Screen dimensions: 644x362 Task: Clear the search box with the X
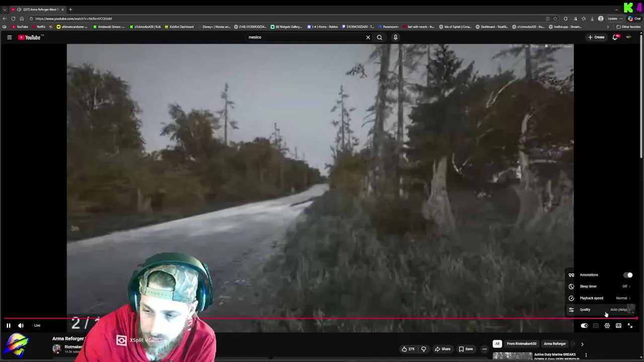pos(368,37)
